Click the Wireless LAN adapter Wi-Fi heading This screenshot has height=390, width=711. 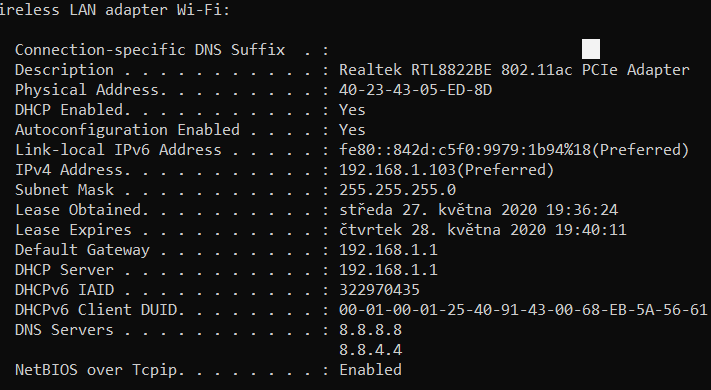tap(115, 10)
